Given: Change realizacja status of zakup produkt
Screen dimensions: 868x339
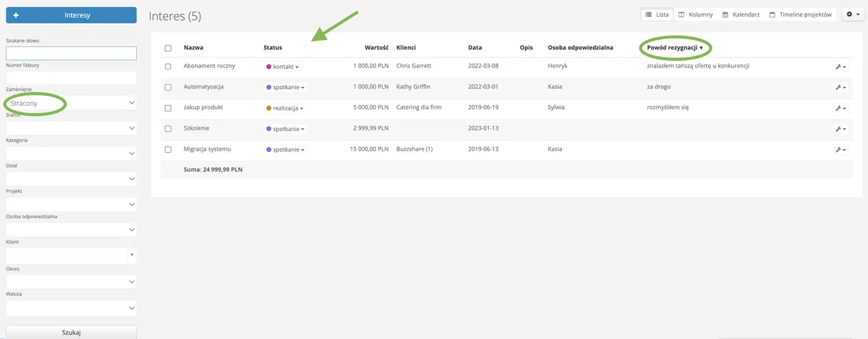Looking at the screenshot, I should coord(285,108).
